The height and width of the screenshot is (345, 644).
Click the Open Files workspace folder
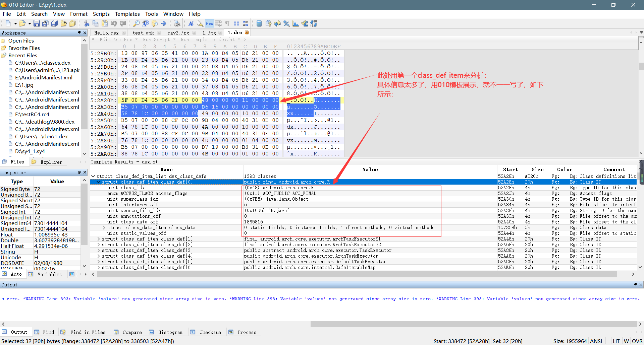(x=21, y=41)
